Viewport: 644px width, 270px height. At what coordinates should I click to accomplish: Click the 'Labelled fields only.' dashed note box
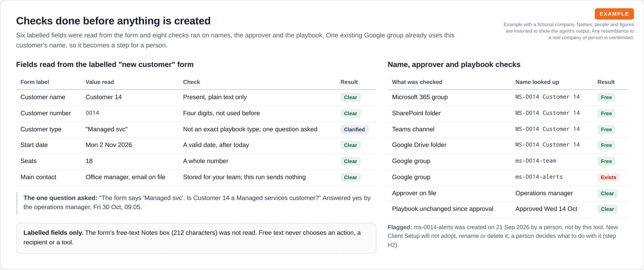coord(196,238)
